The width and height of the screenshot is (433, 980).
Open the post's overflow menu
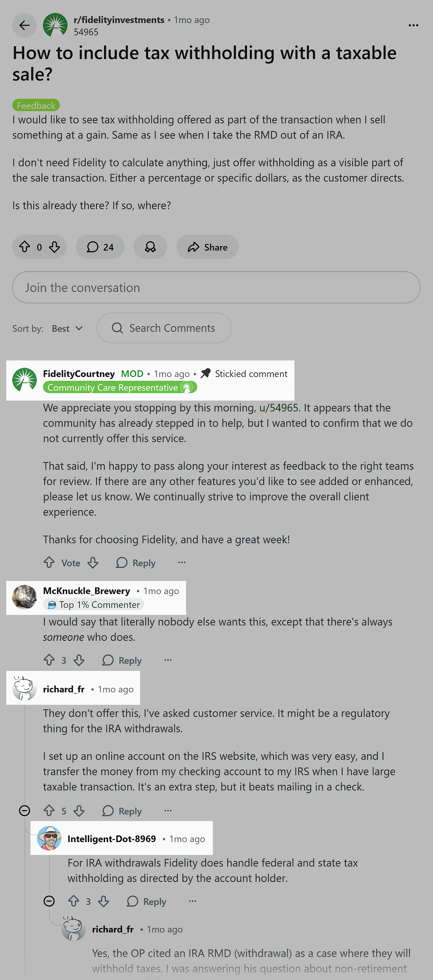(x=413, y=25)
